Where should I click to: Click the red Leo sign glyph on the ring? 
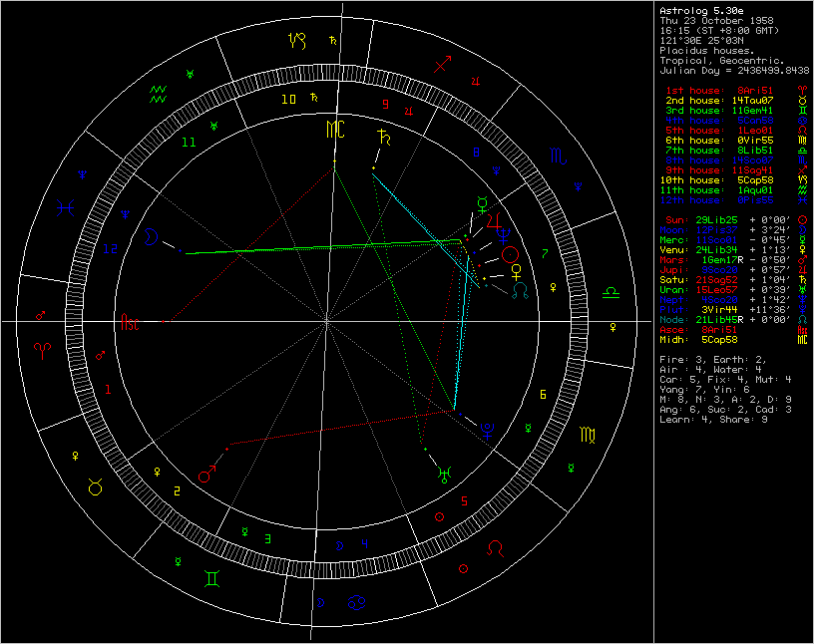496,549
